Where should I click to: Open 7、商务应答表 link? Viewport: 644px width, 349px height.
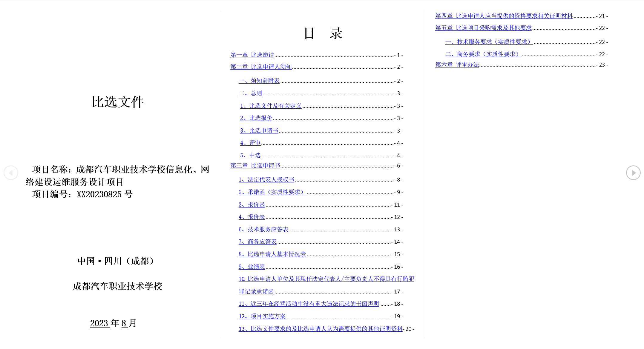click(258, 242)
